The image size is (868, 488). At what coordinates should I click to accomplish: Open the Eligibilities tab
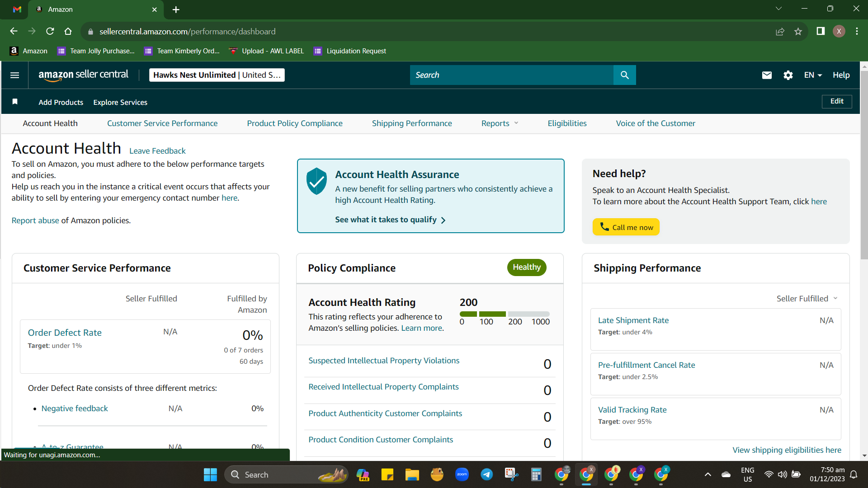(x=567, y=123)
